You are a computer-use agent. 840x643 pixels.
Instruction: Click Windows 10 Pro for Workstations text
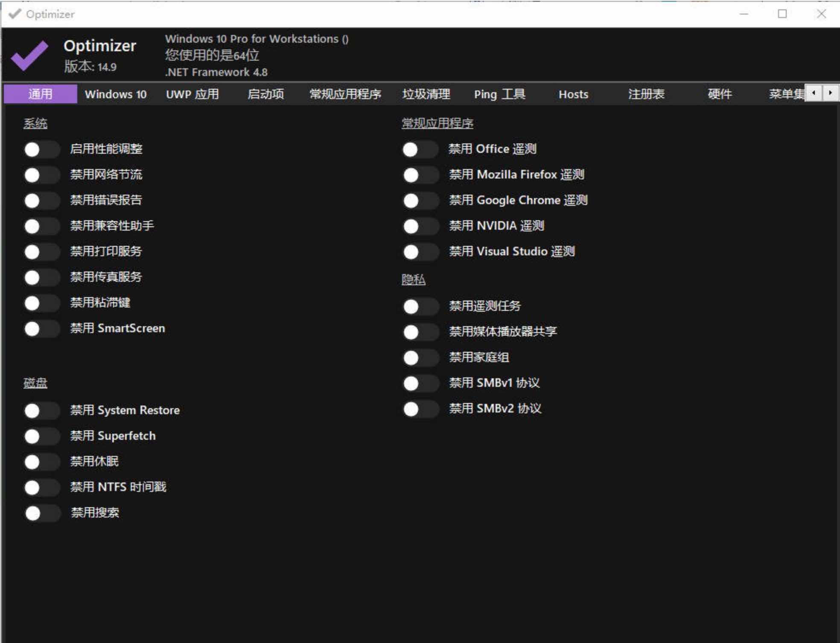click(x=257, y=39)
